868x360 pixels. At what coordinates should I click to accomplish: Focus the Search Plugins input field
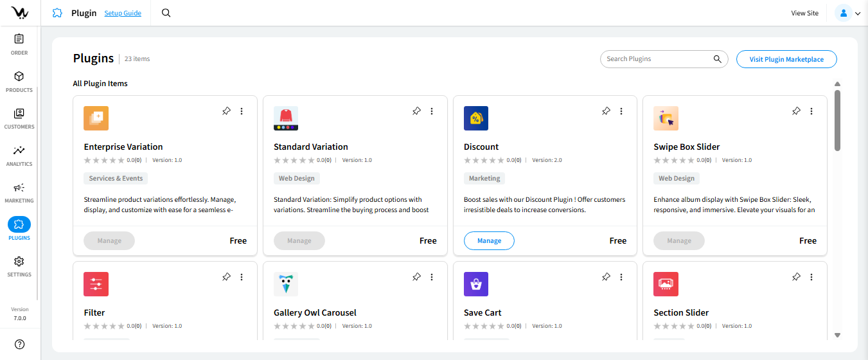(657, 59)
